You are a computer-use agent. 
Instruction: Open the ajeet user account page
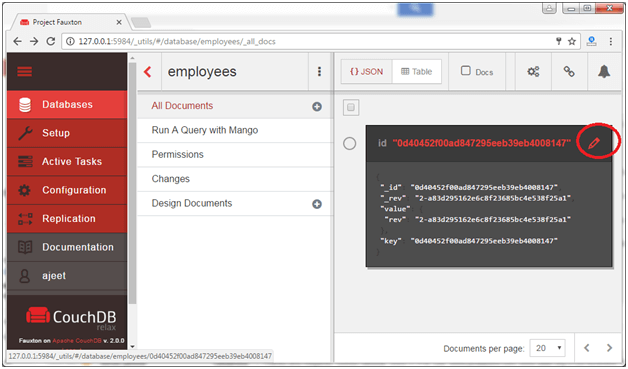click(x=67, y=276)
